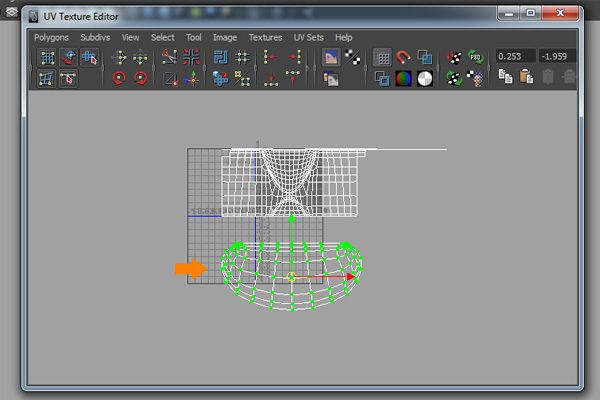
Task: Click the U coordinate field showing 0.253
Action: click(515, 57)
